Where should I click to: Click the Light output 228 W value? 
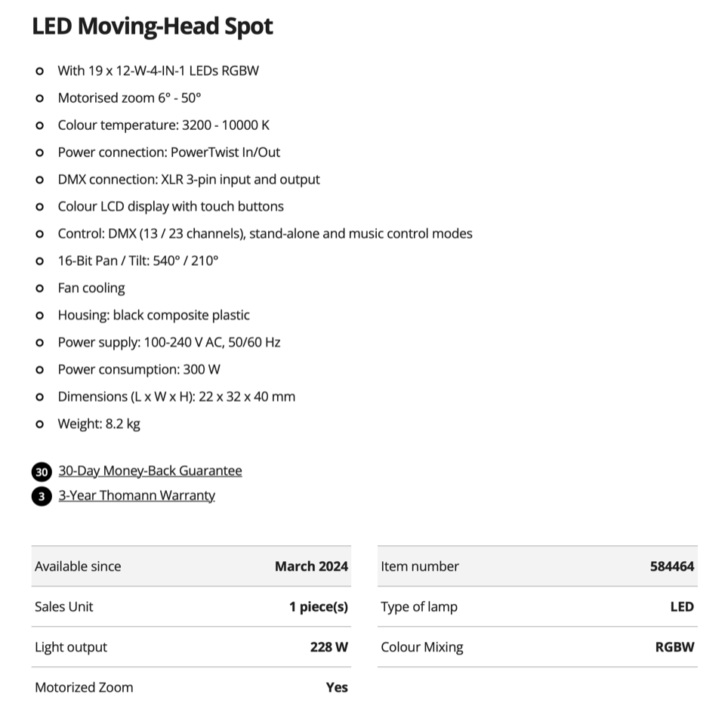point(329,647)
